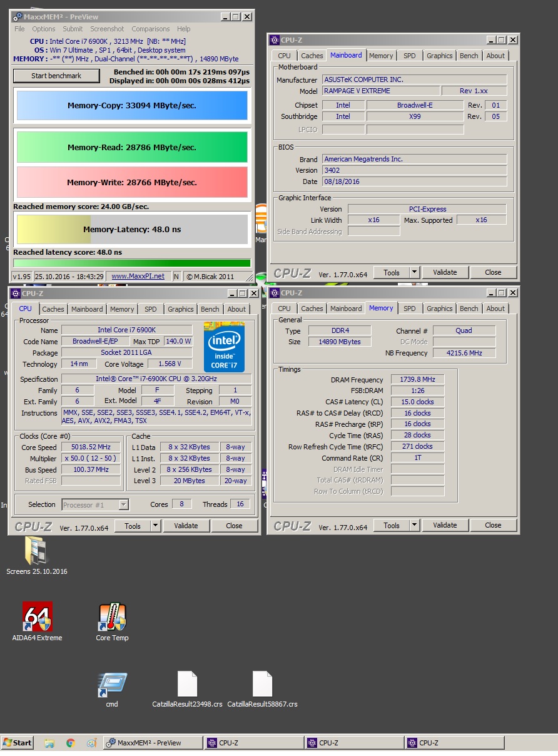Viewport: 558px width, 756px height.
Task: Click Validate in the Mainboard CPU-Z window
Action: point(445,272)
